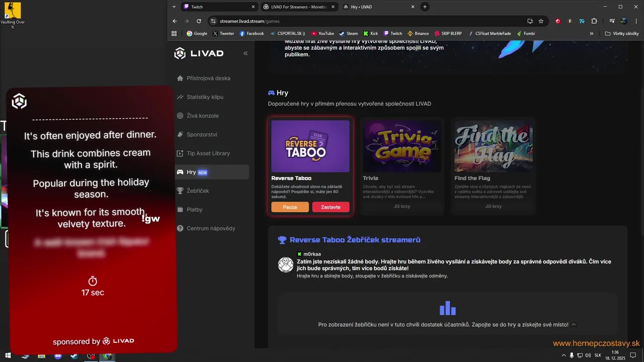Expand the hidden bookmarks double chevron
Screen dimensions: 644x362
pyautogui.click(x=592, y=34)
